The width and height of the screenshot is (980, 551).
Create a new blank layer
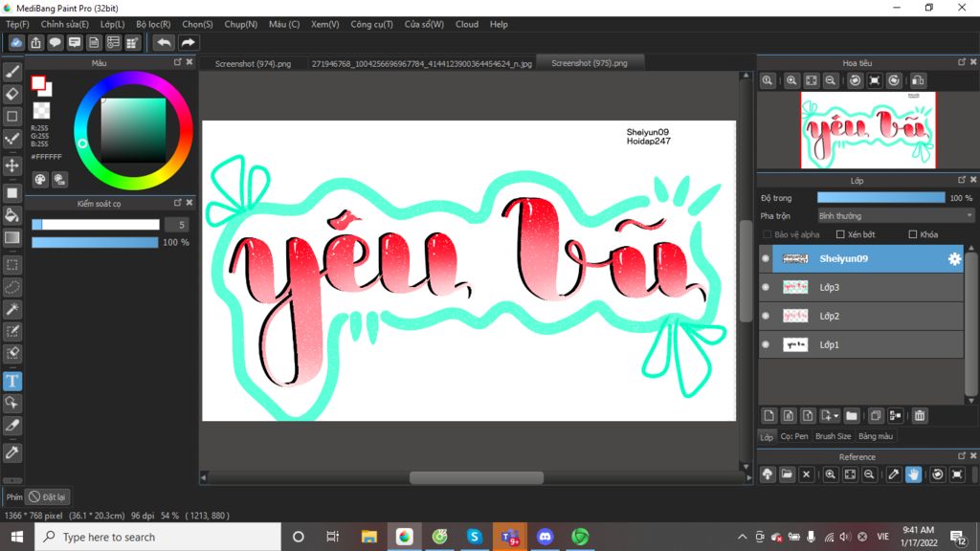(x=768, y=415)
